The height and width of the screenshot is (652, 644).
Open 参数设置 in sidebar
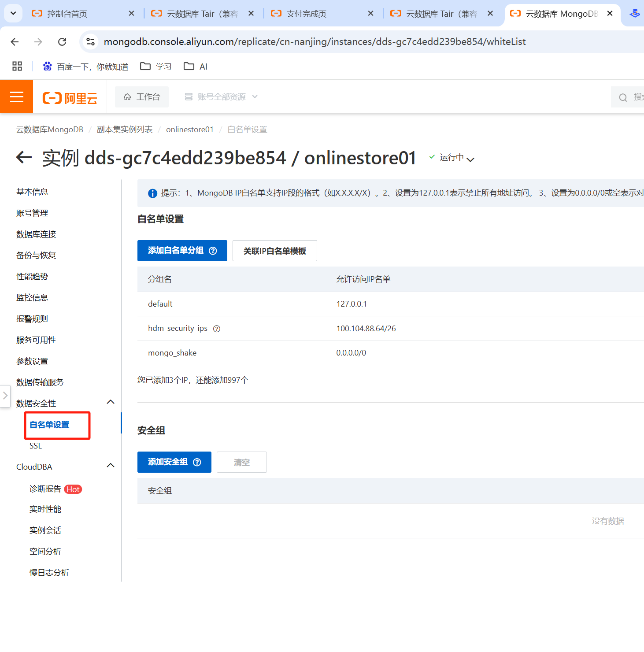[32, 361]
